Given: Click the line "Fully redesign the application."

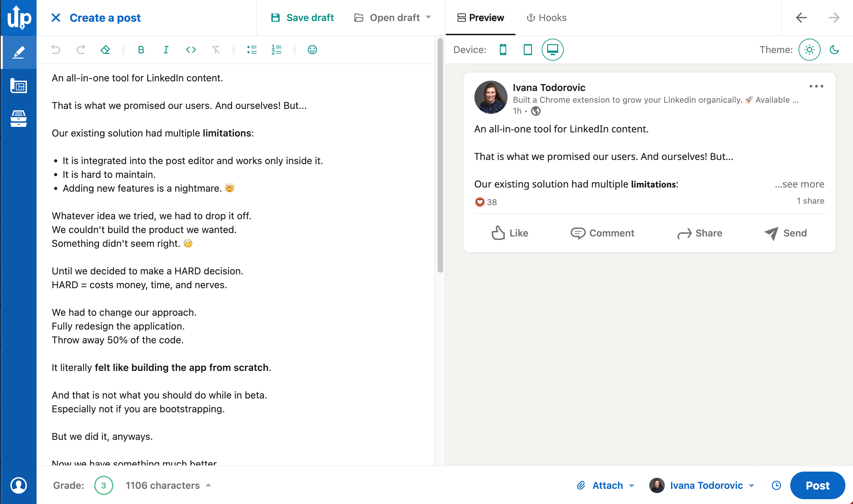Looking at the screenshot, I should pos(118,326).
